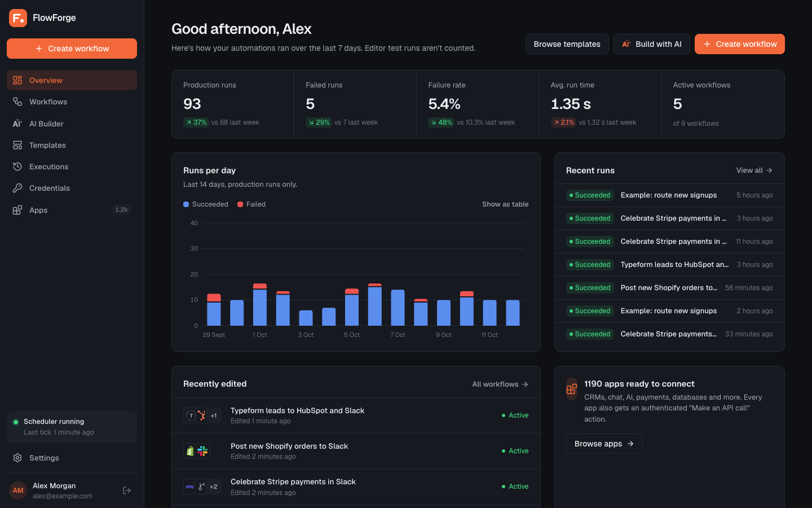Click Show as table link

tap(505, 204)
